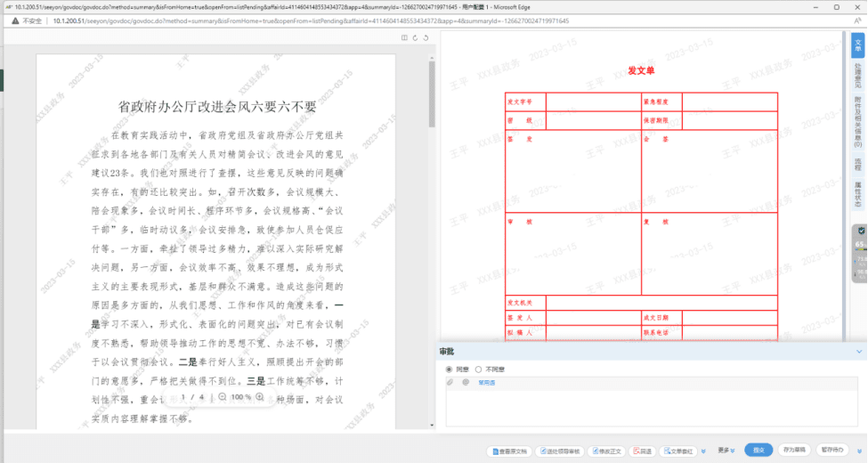Click the 不安全 site warning icon in address bar
868x463 pixels.
click(x=15, y=21)
